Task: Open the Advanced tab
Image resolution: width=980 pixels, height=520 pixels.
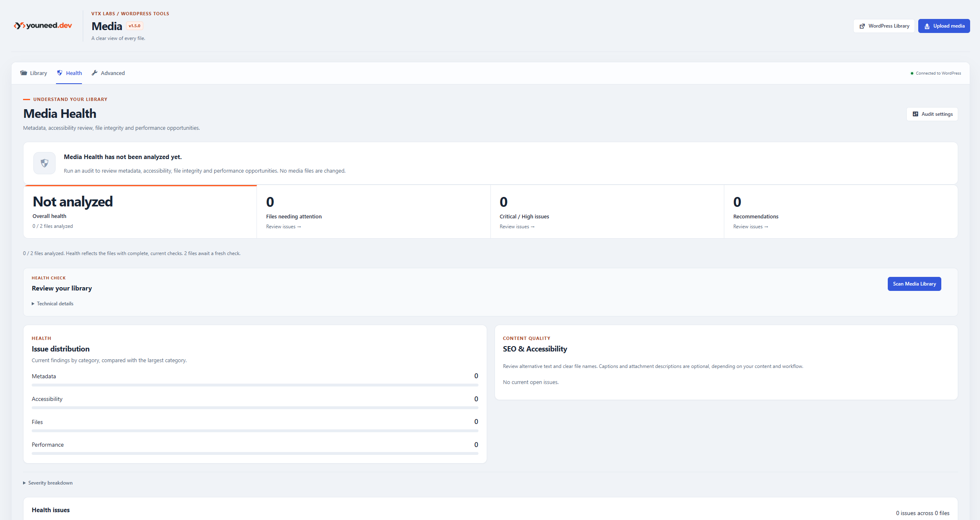Action: pyautogui.click(x=108, y=73)
